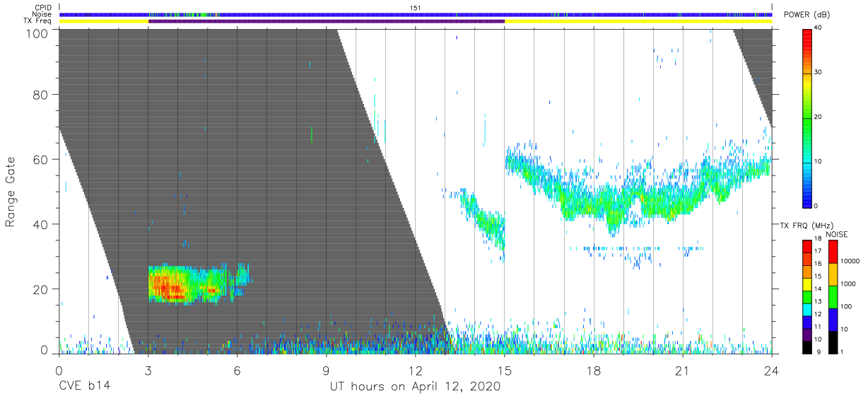Screen dimensions: 868x401
Task: Click the green swatch in NOISE legend
Action: click(833, 296)
